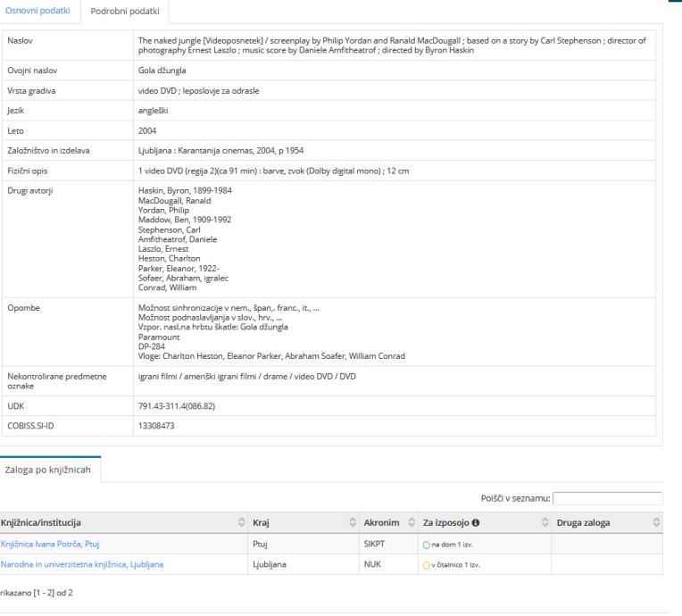Sort the Kraj column using its arrows

tap(353, 522)
